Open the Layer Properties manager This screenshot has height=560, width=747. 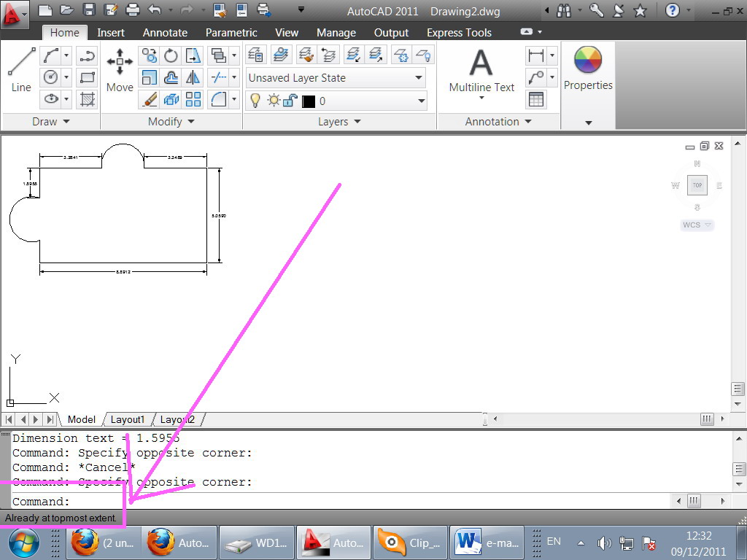click(256, 55)
